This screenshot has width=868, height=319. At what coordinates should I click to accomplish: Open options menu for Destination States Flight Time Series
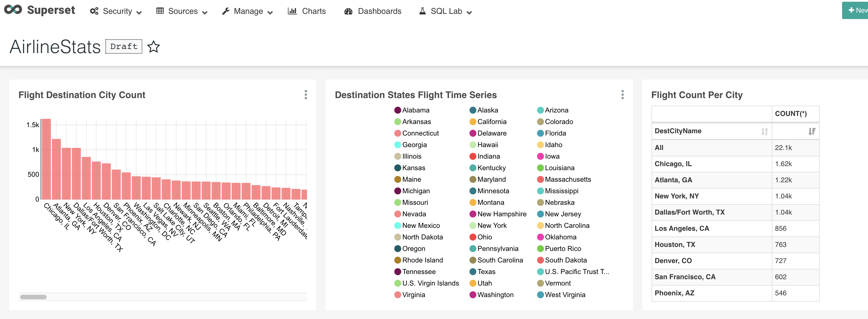[x=622, y=95]
